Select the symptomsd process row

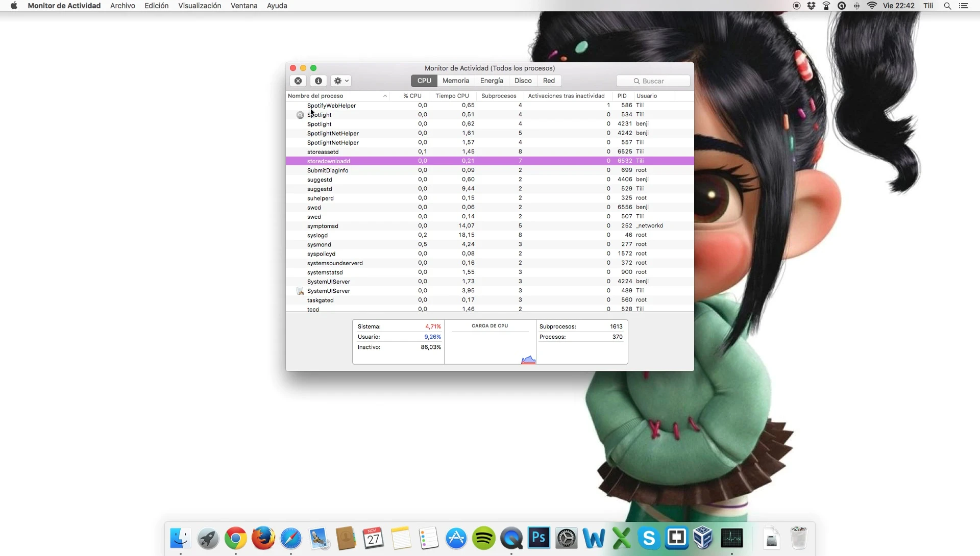[x=490, y=226]
